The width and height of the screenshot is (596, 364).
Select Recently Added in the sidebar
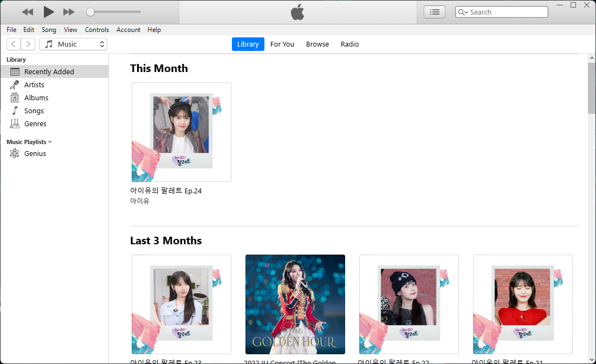point(54,71)
